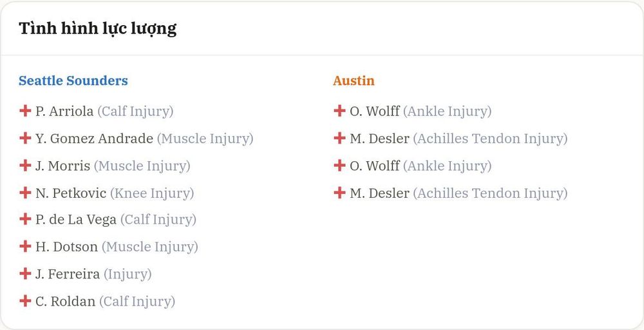Click the red cross next to C. Roldan

pyautogui.click(x=25, y=301)
